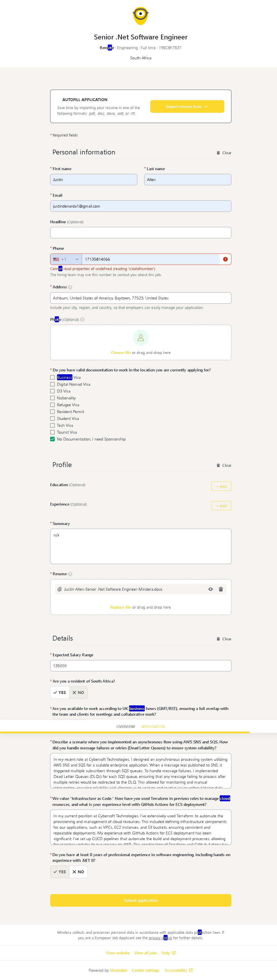This screenshot has height=980, width=277.
Task: Select the APPLICATION tab
Action: [153, 727]
